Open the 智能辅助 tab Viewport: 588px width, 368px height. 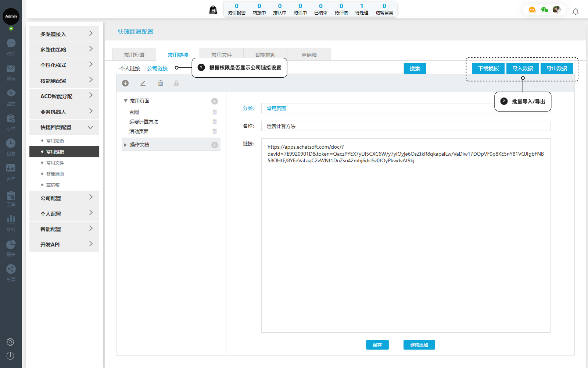click(x=265, y=55)
